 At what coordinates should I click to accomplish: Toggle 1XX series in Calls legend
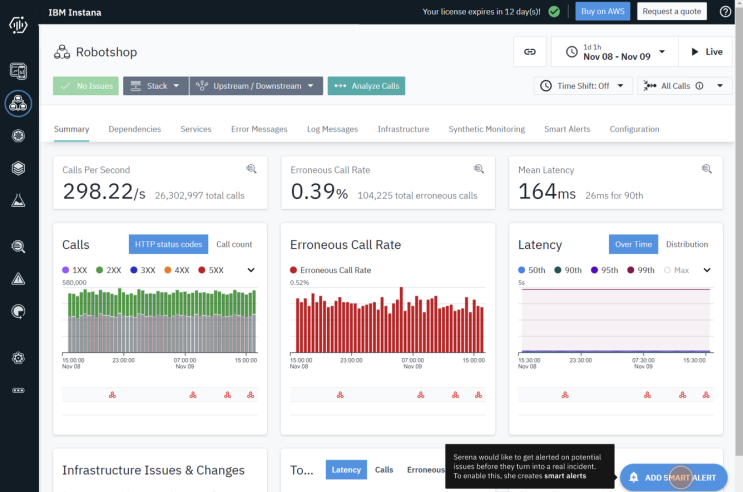(75, 270)
